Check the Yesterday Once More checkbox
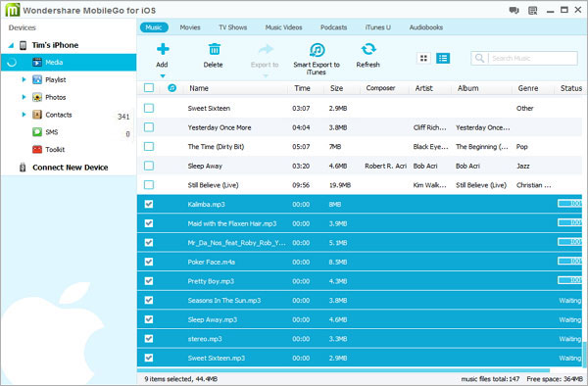Screen dimensions: 588x386 (x=149, y=127)
